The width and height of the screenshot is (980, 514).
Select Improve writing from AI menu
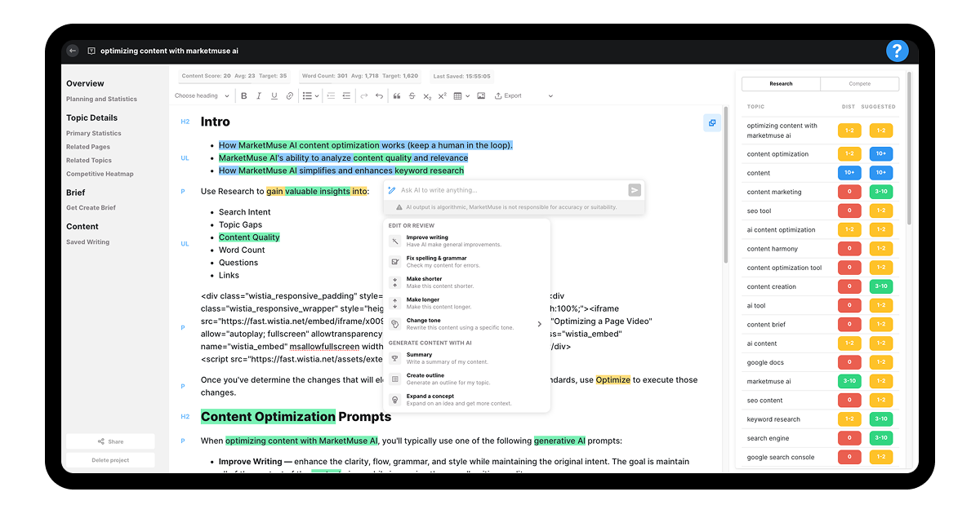coord(466,241)
